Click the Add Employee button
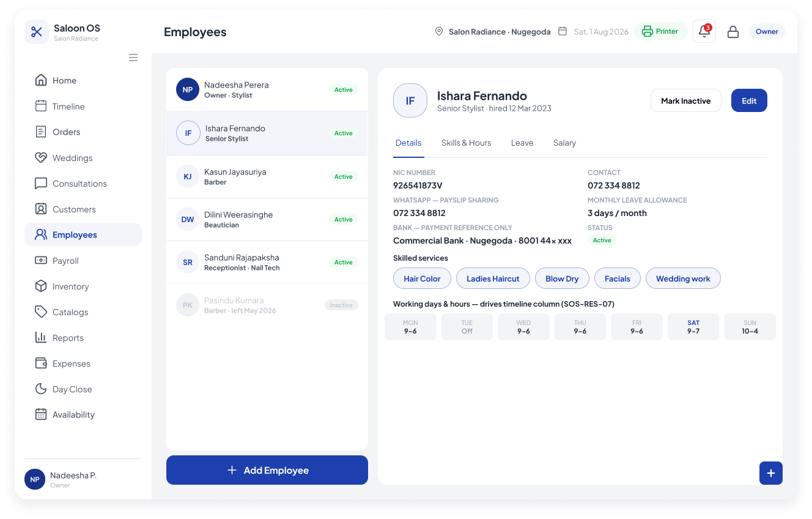 [x=267, y=470]
